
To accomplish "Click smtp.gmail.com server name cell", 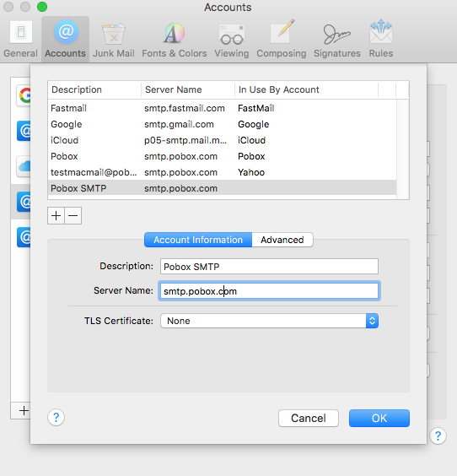I will pyautogui.click(x=179, y=124).
